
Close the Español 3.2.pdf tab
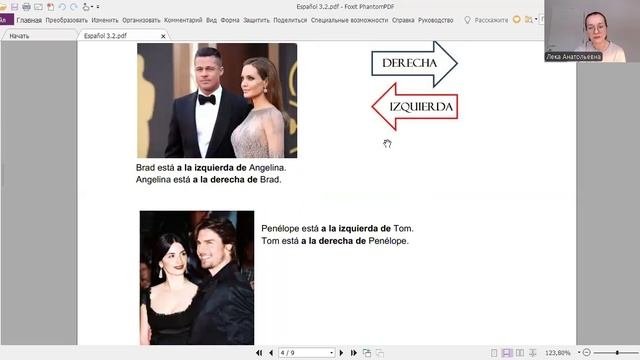click(x=163, y=36)
